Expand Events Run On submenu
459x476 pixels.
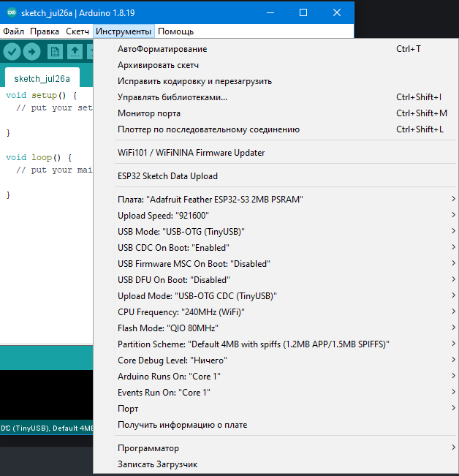[276, 393]
